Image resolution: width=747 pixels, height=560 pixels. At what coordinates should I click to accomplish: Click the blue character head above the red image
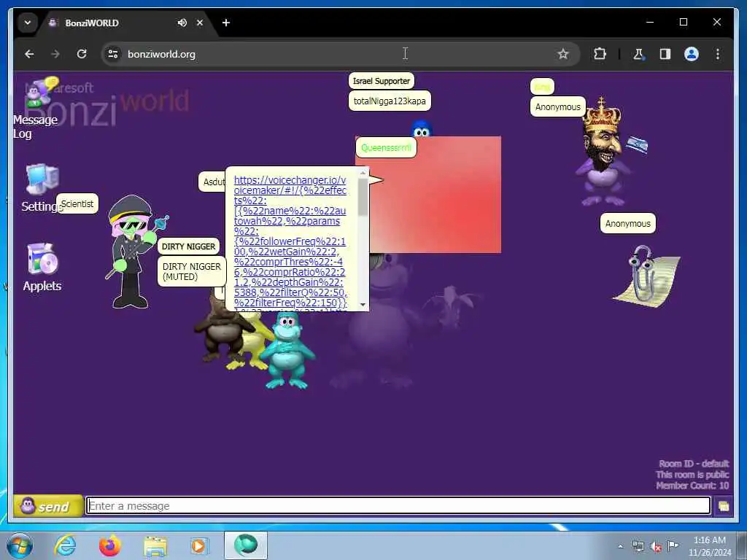pyautogui.click(x=421, y=128)
